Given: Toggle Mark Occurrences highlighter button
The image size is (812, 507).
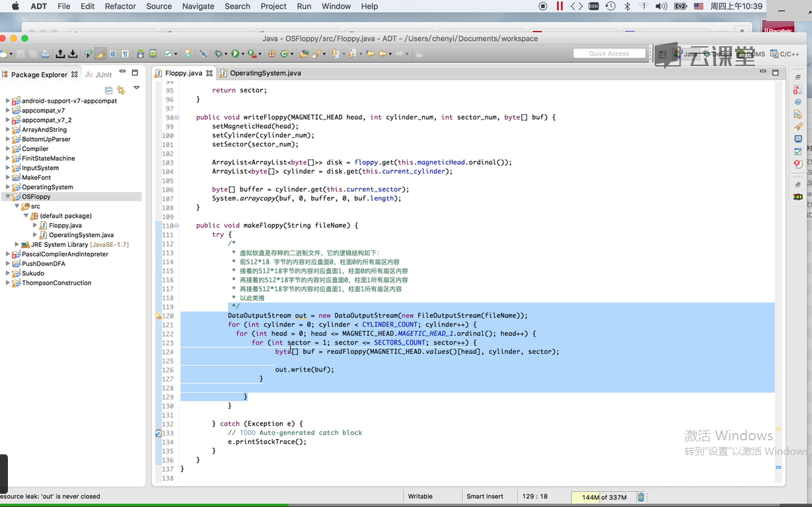Looking at the screenshot, I should click(x=100, y=54).
